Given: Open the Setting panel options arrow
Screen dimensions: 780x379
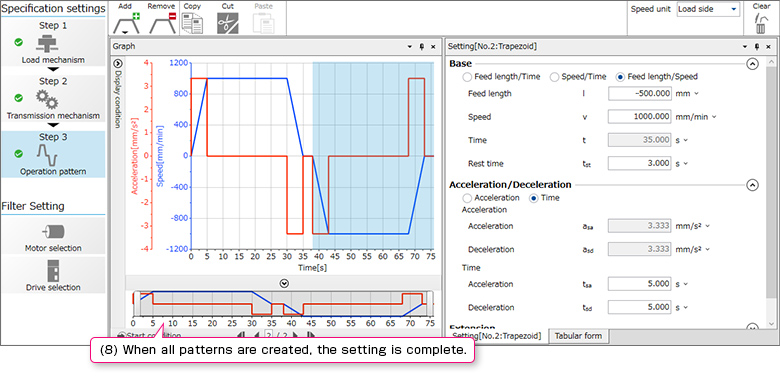Looking at the screenshot, I should click(745, 46).
